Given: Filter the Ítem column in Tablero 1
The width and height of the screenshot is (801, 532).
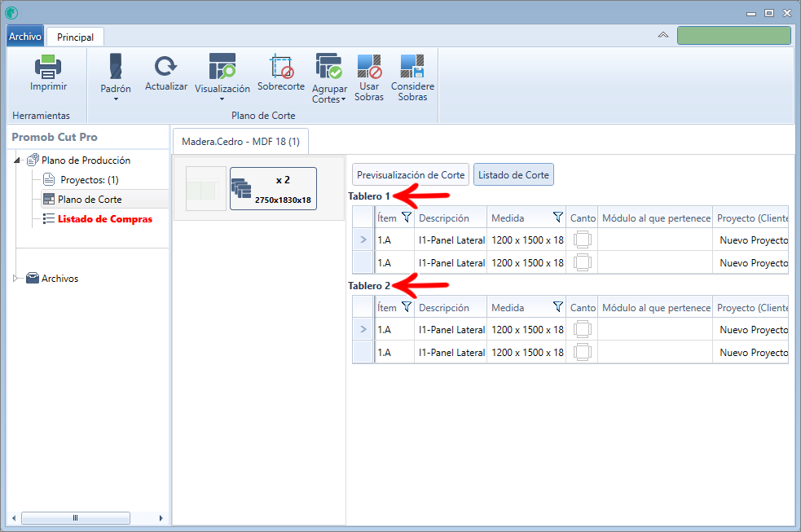Looking at the screenshot, I should pos(406,217).
